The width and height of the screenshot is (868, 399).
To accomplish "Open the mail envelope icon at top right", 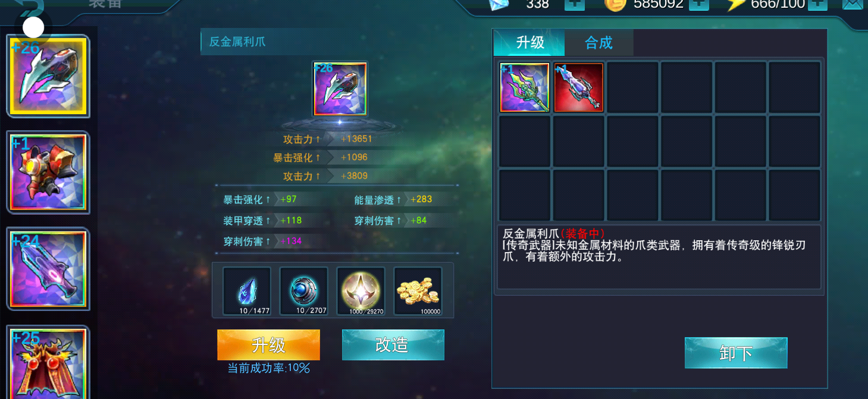I will [854, 4].
